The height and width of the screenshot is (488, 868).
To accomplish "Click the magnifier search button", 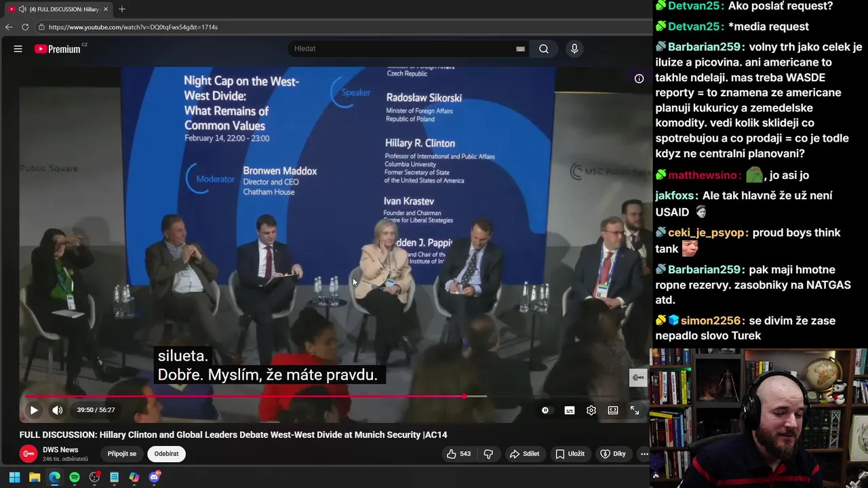I will 544,49.
